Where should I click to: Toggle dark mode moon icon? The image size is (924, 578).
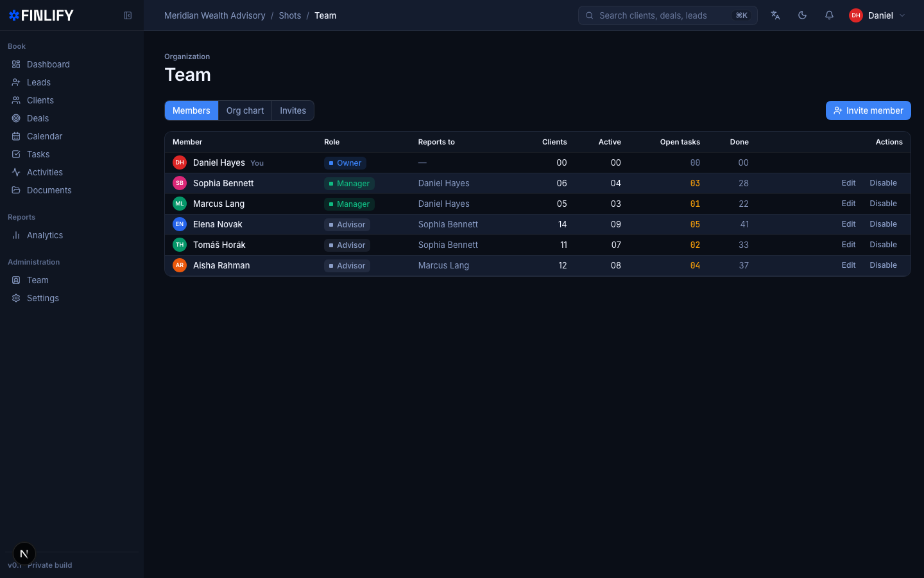(x=802, y=15)
